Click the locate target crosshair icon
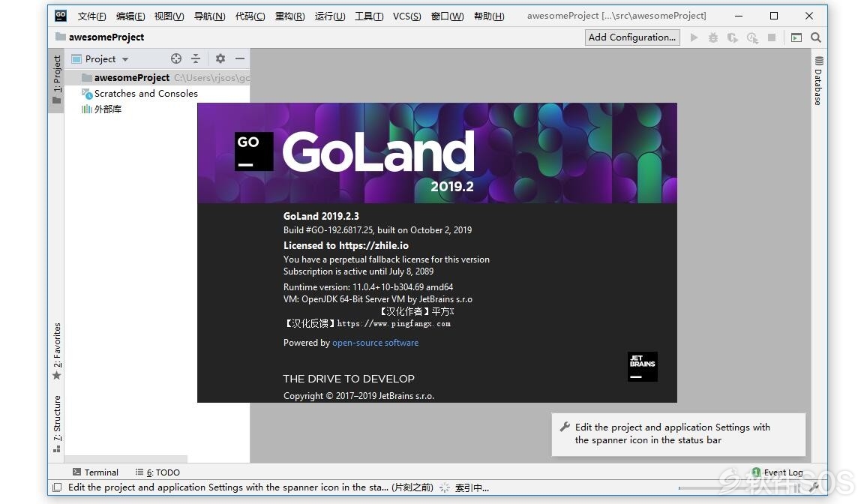Viewport: 867px width, 504px height. [176, 58]
